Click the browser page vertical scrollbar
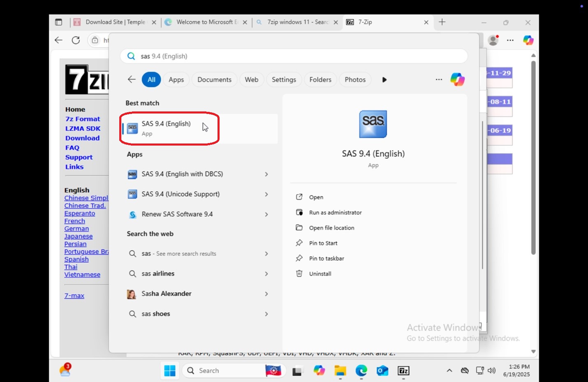 [533, 158]
